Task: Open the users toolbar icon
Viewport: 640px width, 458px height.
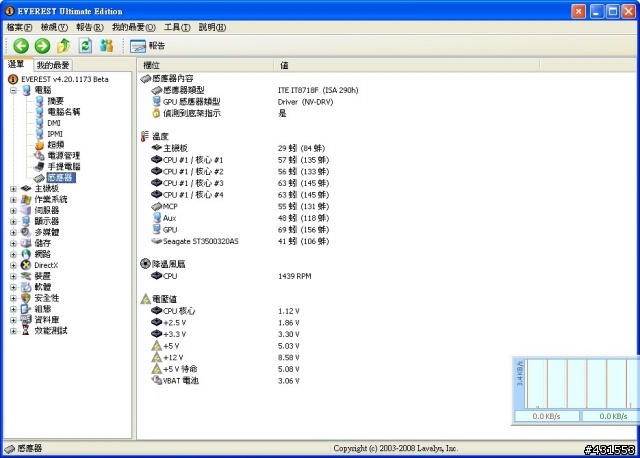Action: point(106,46)
